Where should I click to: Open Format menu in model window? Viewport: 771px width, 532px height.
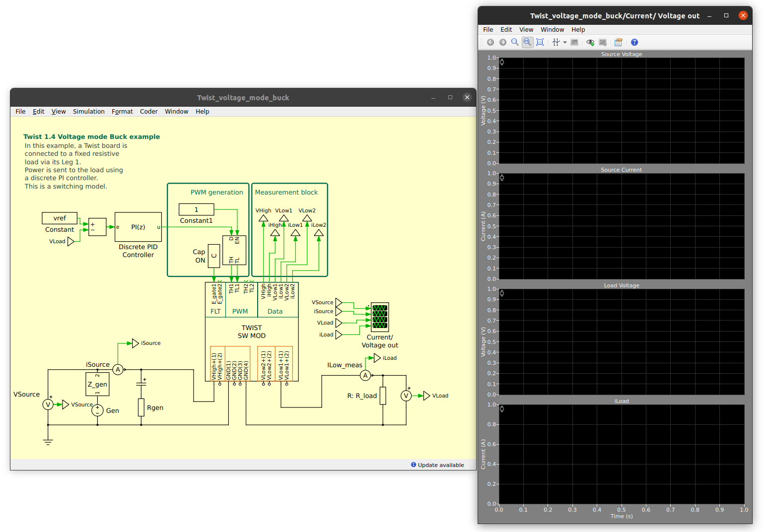pos(122,111)
